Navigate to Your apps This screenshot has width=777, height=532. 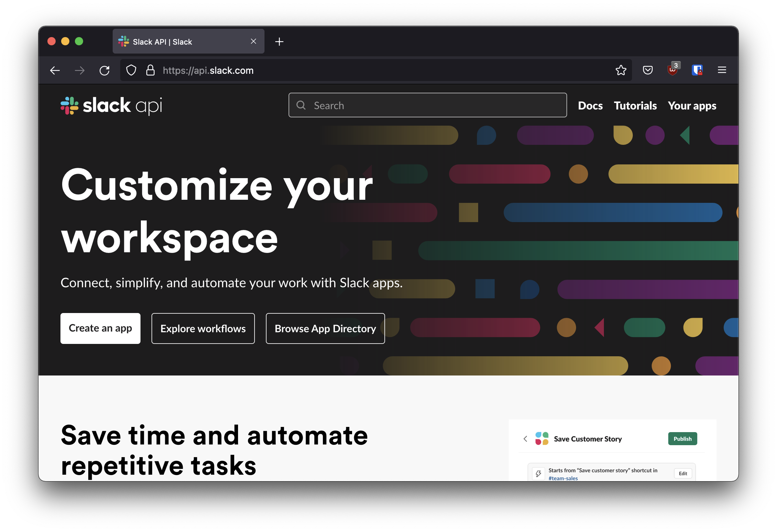click(x=692, y=105)
